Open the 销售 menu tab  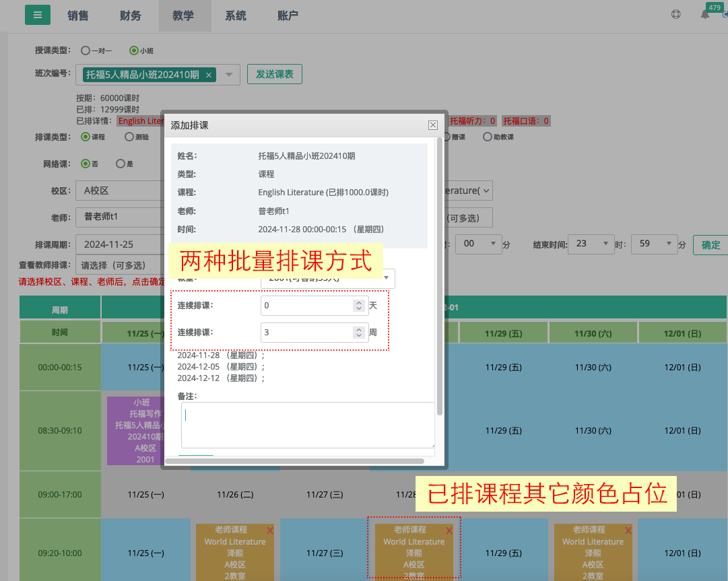[x=78, y=15]
